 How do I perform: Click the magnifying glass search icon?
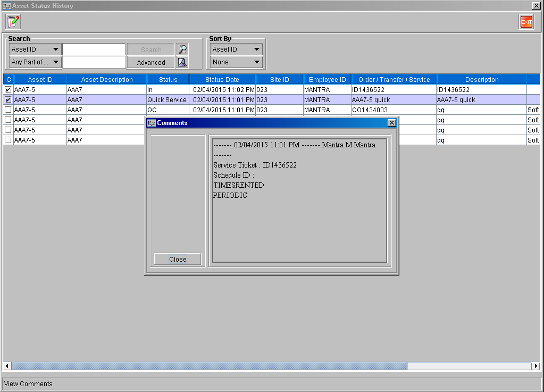click(x=182, y=49)
